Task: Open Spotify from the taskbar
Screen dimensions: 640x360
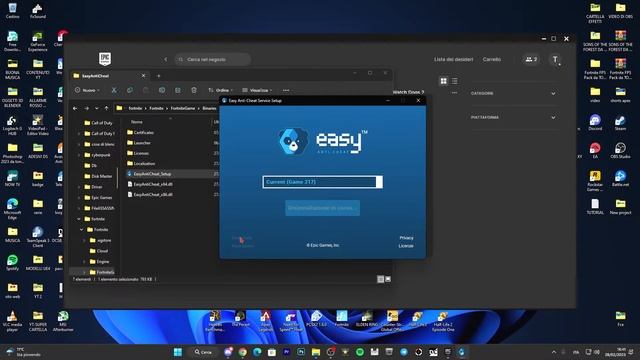Action: [360, 352]
